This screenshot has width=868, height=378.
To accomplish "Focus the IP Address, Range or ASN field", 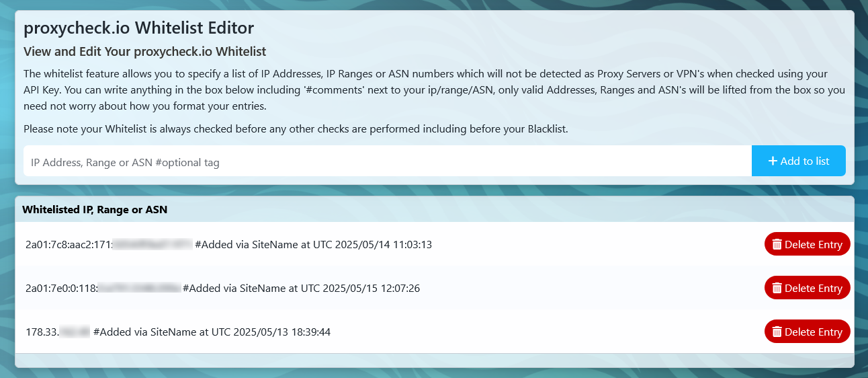I will click(388, 161).
